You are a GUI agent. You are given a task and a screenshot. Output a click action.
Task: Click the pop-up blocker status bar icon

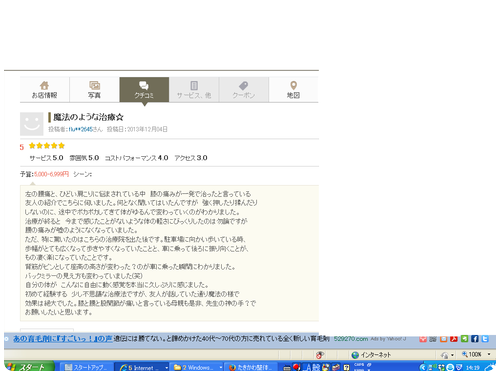[319, 355]
